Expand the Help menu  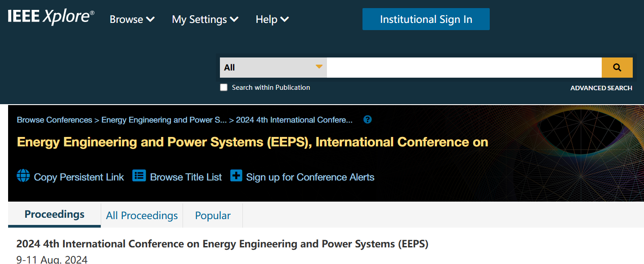pos(272,19)
